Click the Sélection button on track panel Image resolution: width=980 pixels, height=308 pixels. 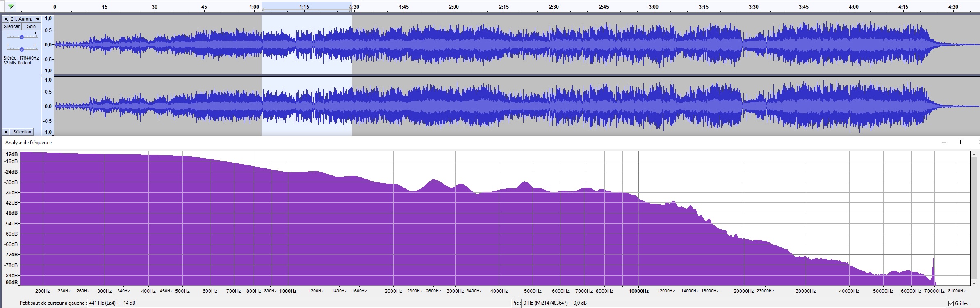22,132
